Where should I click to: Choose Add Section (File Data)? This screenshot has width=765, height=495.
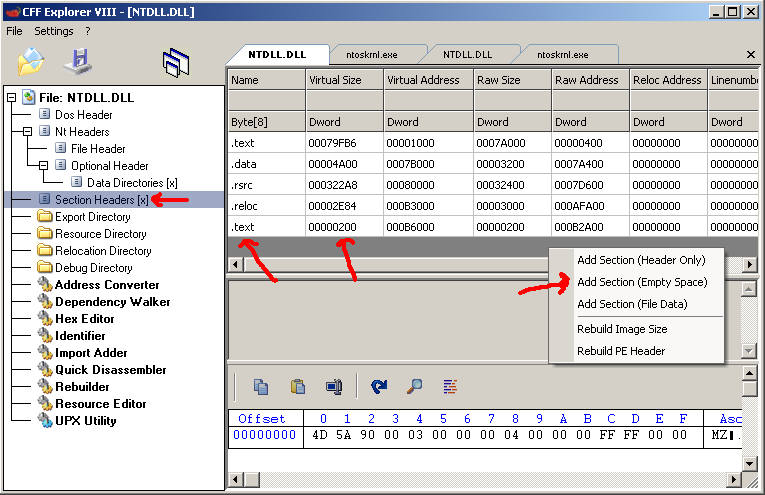[x=632, y=304]
